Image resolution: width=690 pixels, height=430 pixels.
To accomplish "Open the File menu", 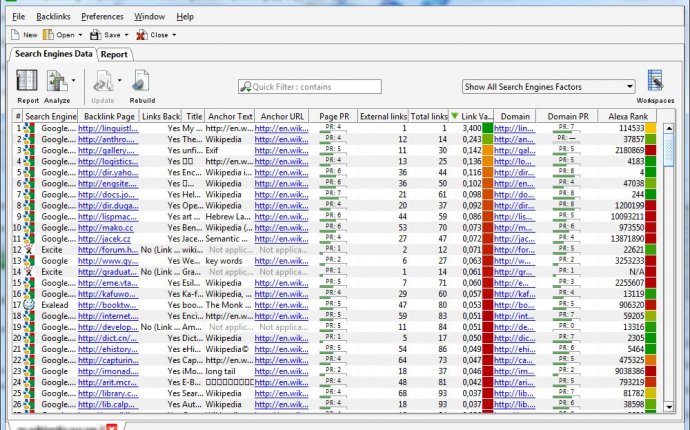I will point(18,17).
